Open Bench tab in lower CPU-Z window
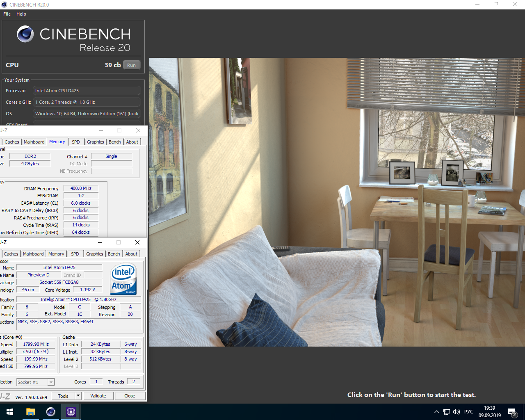525x420 pixels. coord(114,254)
